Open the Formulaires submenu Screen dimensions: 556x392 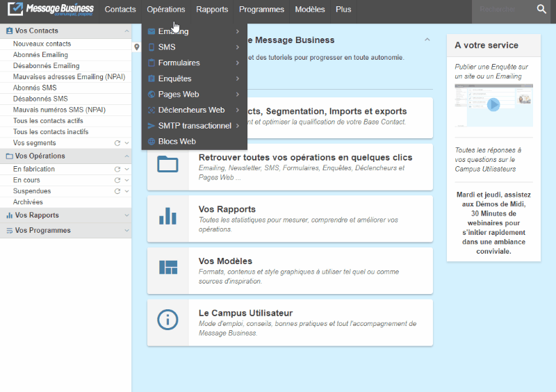195,63
